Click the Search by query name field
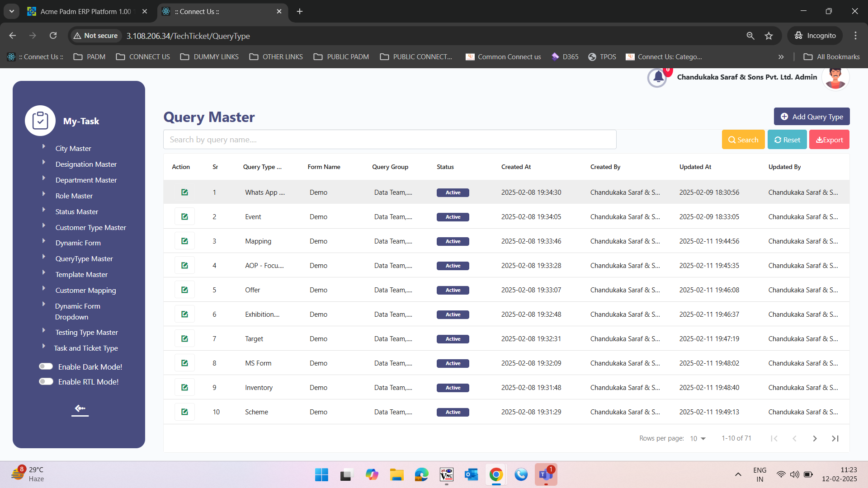This screenshot has height=488, width=868. click(x=390, y=140)
